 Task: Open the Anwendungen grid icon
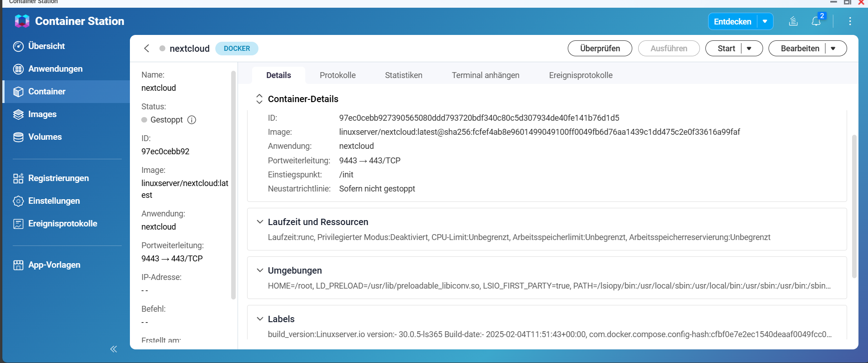[x=18, y=69]
